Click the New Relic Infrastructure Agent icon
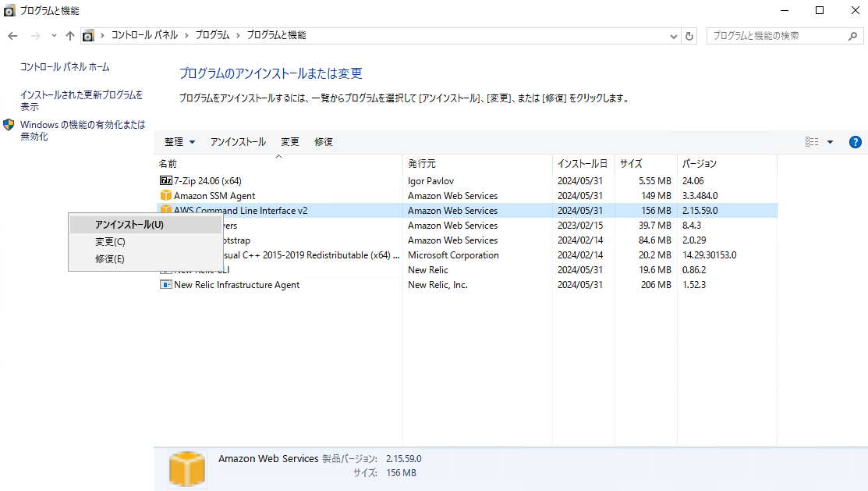Image resolution: width=868 pixels, height=491 pixels. pos(165,285)
